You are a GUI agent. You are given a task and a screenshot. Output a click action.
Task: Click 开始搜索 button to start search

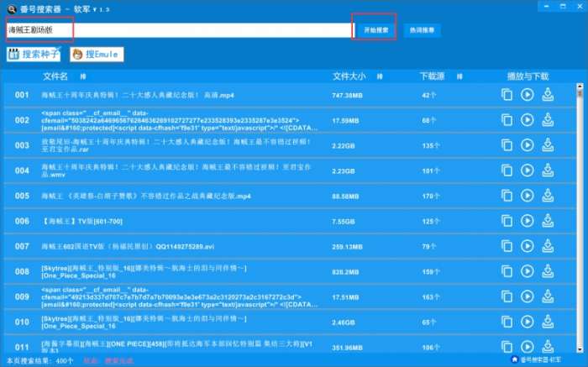pyautogui.click(x=375, y=30)
